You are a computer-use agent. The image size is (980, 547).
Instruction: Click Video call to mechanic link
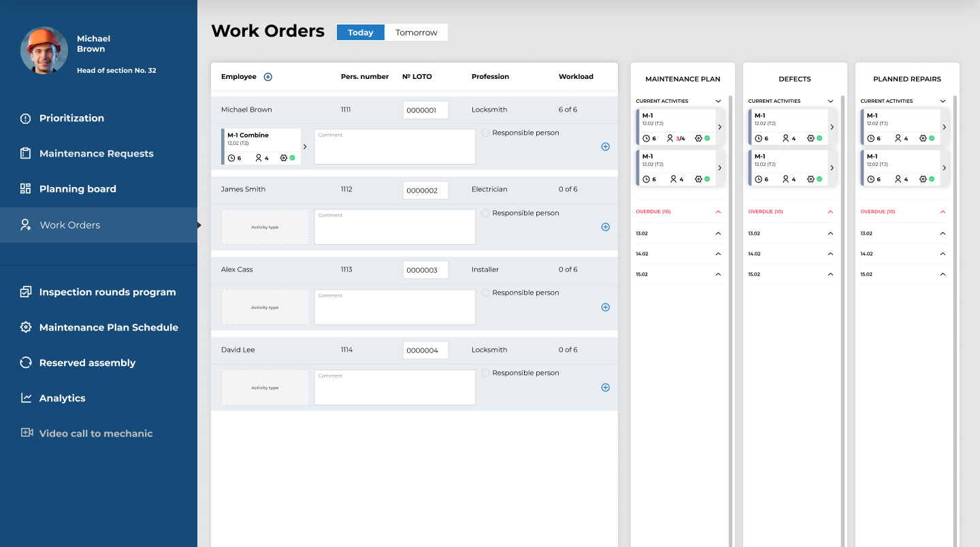[95, 433]
